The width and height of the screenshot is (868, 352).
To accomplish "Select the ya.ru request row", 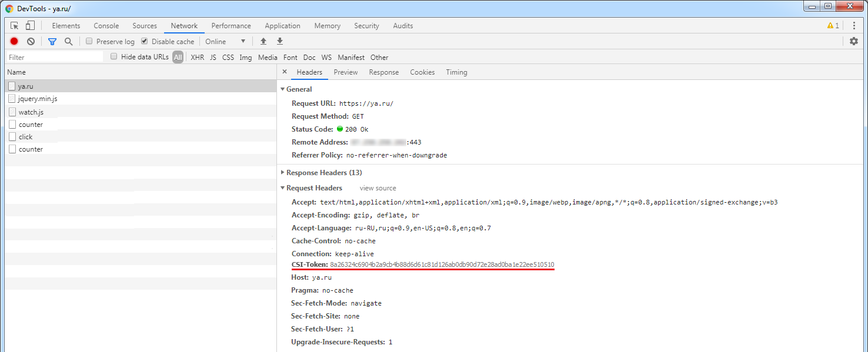I will (140, 86).
